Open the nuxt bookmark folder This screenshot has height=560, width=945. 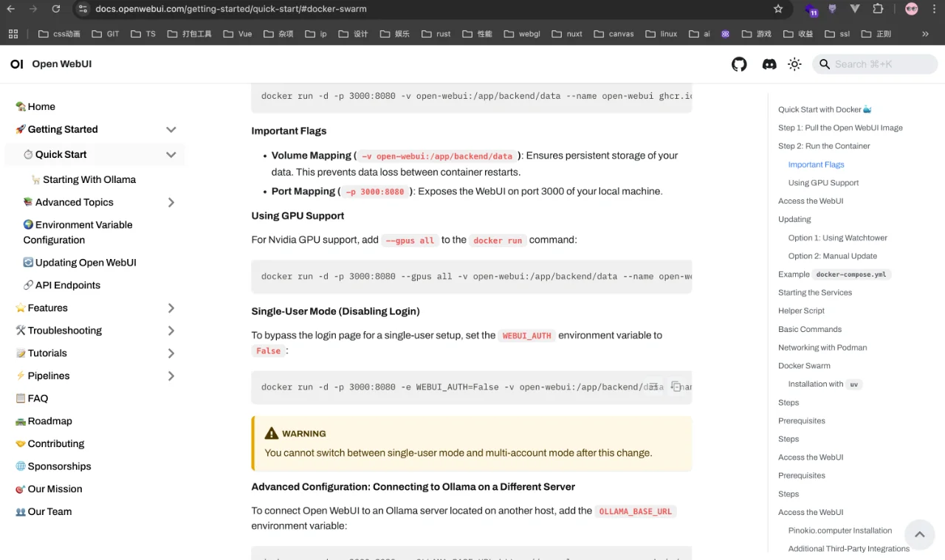(567, 34)
